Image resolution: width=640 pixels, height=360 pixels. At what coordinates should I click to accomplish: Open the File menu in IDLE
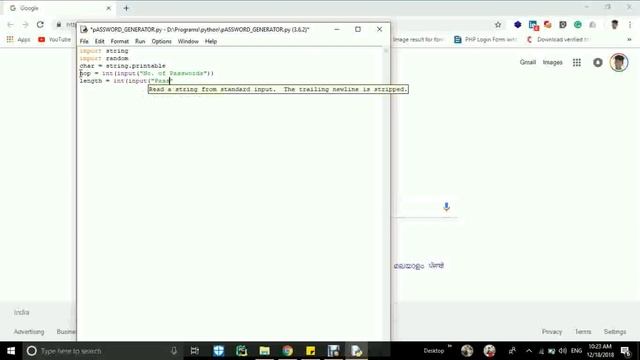tap(84, 41)
